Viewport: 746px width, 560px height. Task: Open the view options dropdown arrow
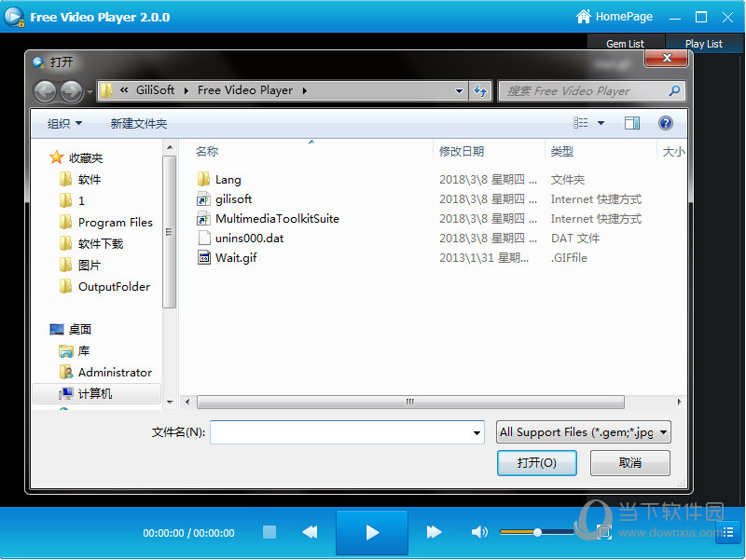601,123
